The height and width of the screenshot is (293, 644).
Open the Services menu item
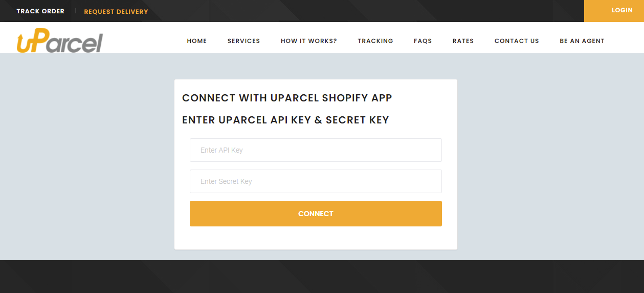click(x=243, y=41)
